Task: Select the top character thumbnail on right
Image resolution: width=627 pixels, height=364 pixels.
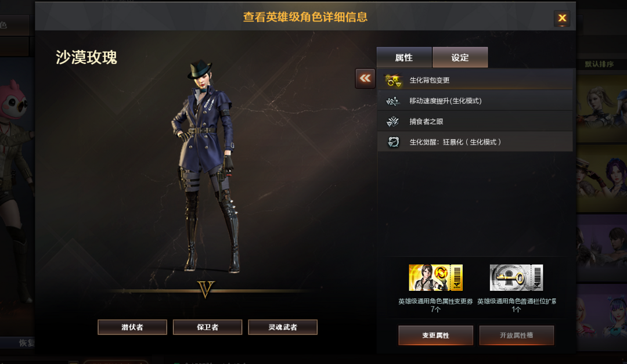Action: click(602, 108)
